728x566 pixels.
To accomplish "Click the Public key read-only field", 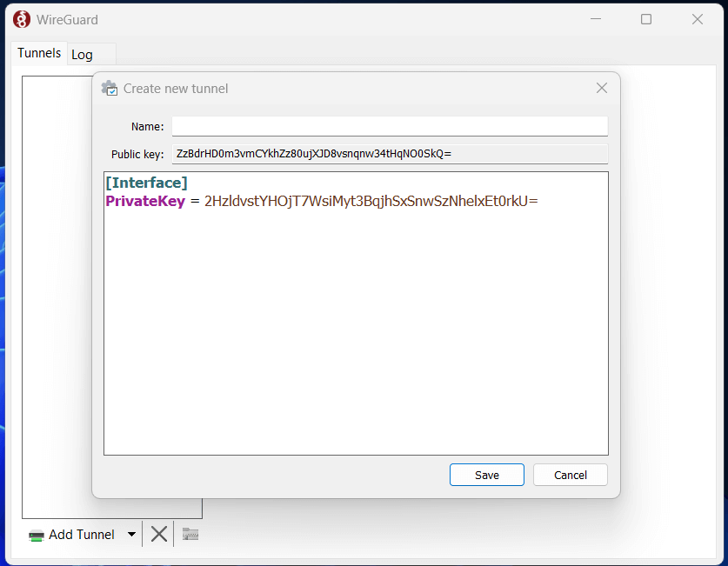I will 389,154.
